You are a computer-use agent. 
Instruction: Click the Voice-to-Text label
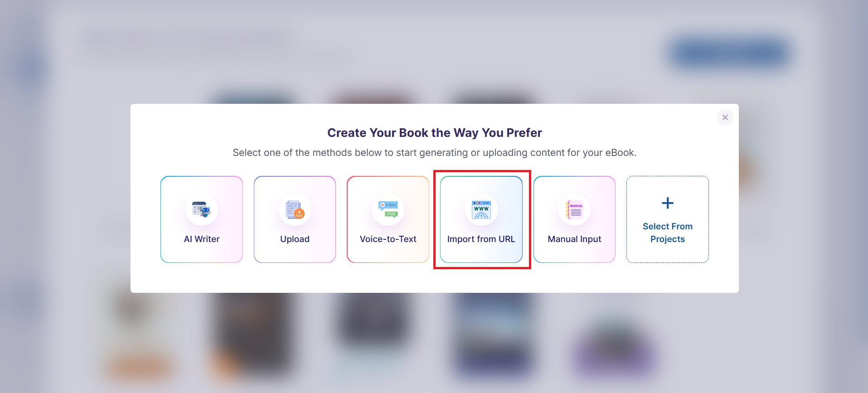click(x=388, y=239)
